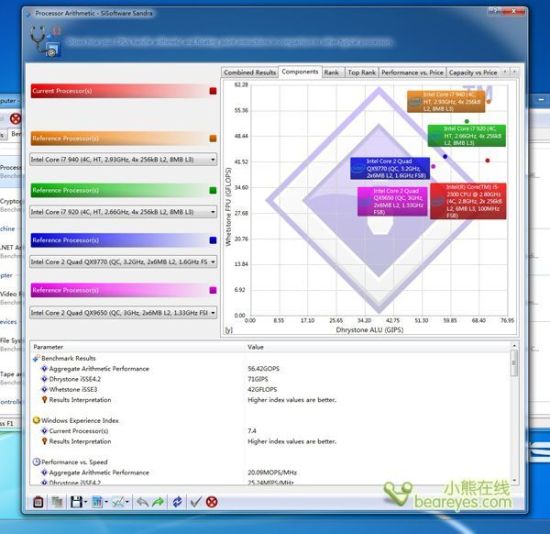Open the Intel Core i7 940 dropdown
The image size is (550, 534).
coord(123,160)
